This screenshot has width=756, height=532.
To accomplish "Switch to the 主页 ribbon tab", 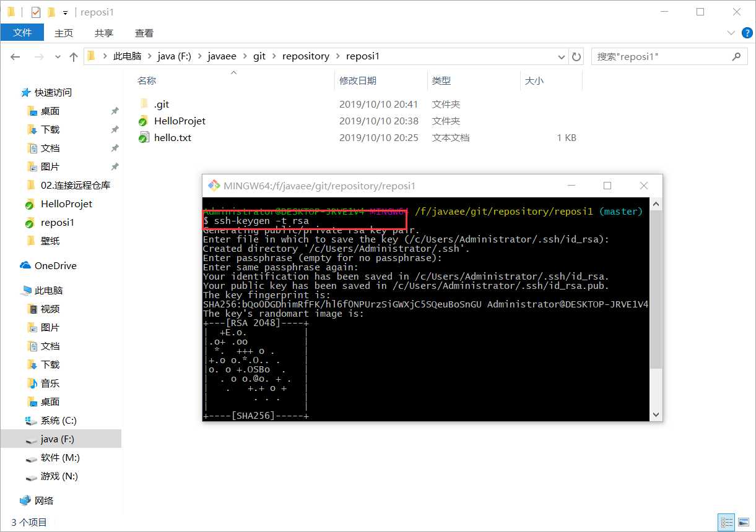I will click(64, 33).
